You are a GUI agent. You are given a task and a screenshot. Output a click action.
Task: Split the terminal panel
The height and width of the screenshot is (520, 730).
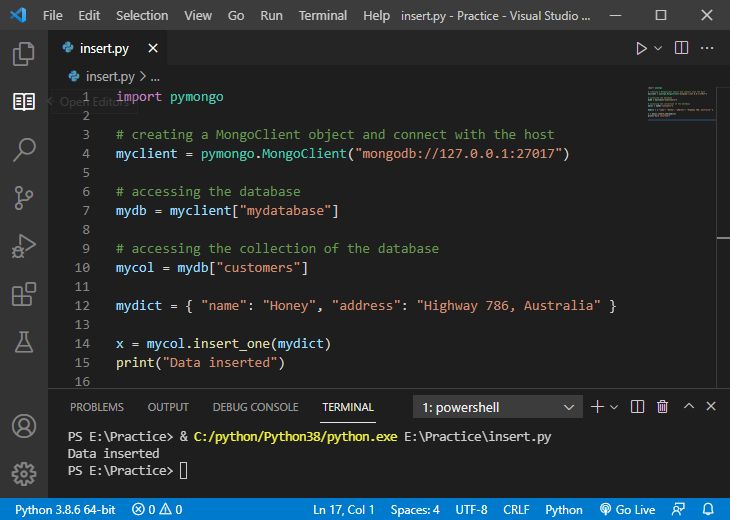[637, 406]
